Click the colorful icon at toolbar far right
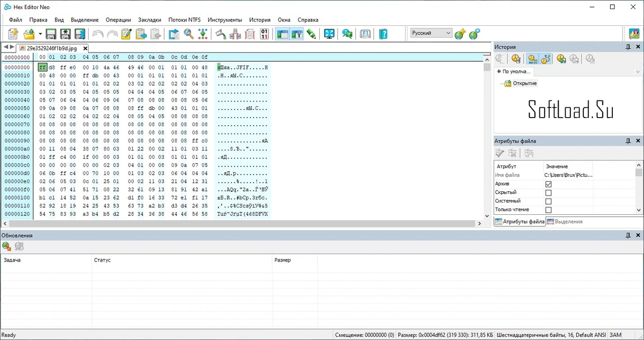This screenshot has width=644, height=340. [x=634, y=34]
